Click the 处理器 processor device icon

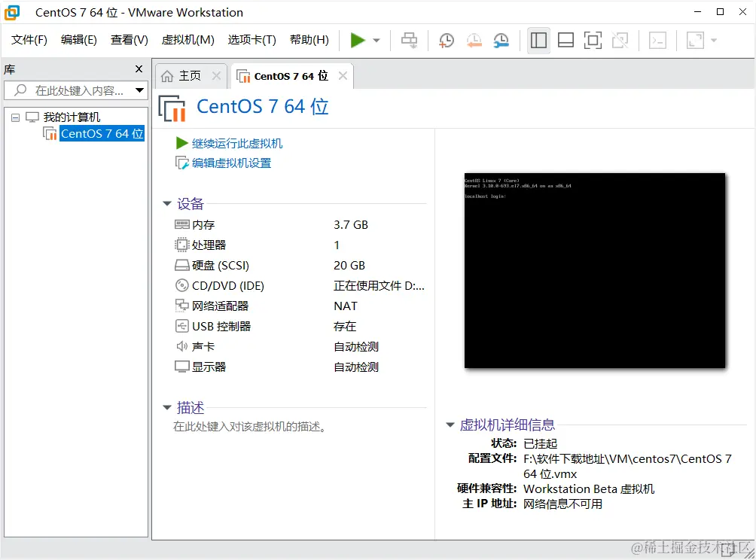tap(181, 245)
